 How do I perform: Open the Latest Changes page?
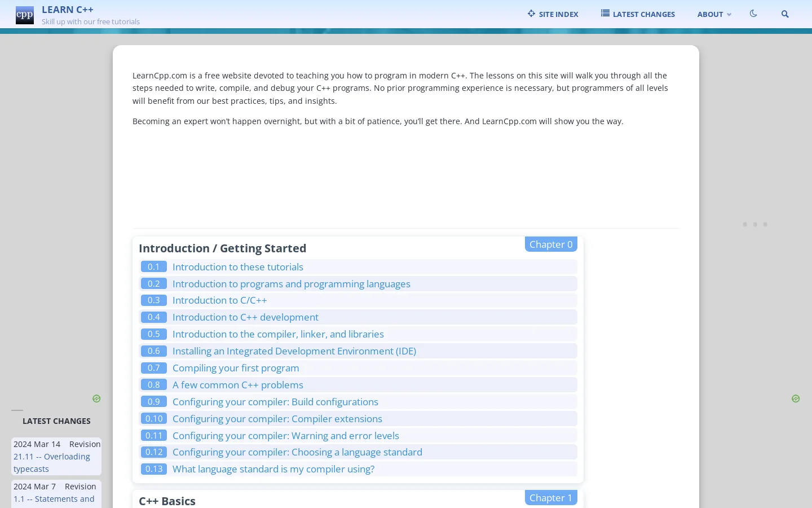point(638,14)
